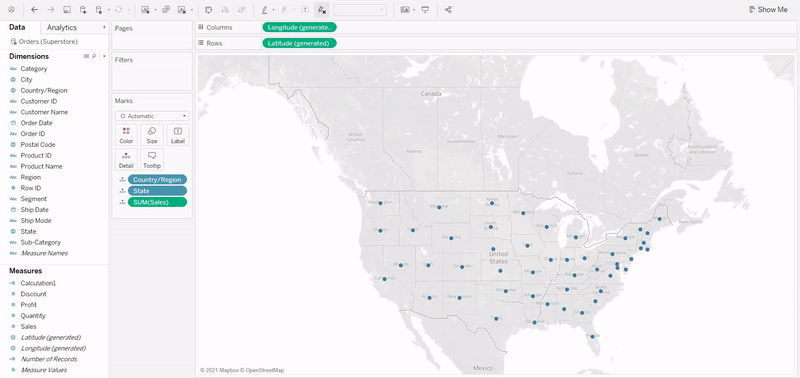Viewport: 800px width, 378px height.
Task: Select the Data tab
Action: pyautogui.click(x=17, y=28)
